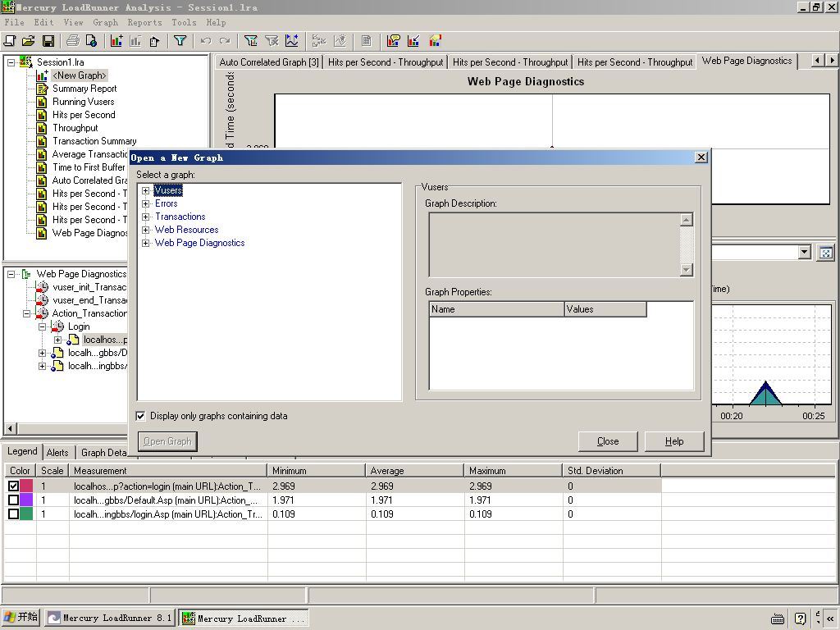Expand the Transactions graph category
Image resolution: width=840 pixels, height=630 pixels.
[x=146, y=217]
